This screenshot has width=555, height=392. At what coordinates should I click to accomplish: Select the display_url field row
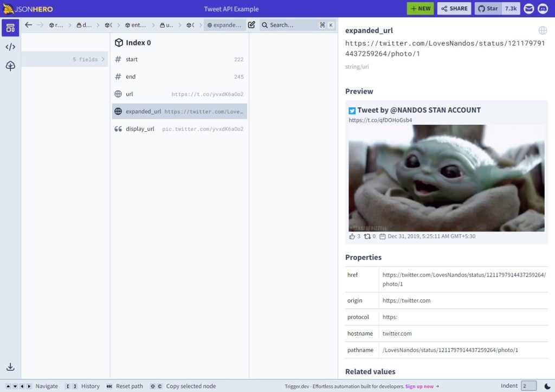[x=179, y=129]
